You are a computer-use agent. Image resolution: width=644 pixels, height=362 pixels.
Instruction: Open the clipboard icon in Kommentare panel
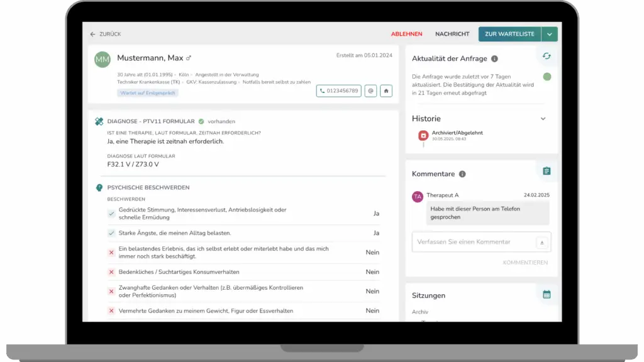(x=547, y=171)
